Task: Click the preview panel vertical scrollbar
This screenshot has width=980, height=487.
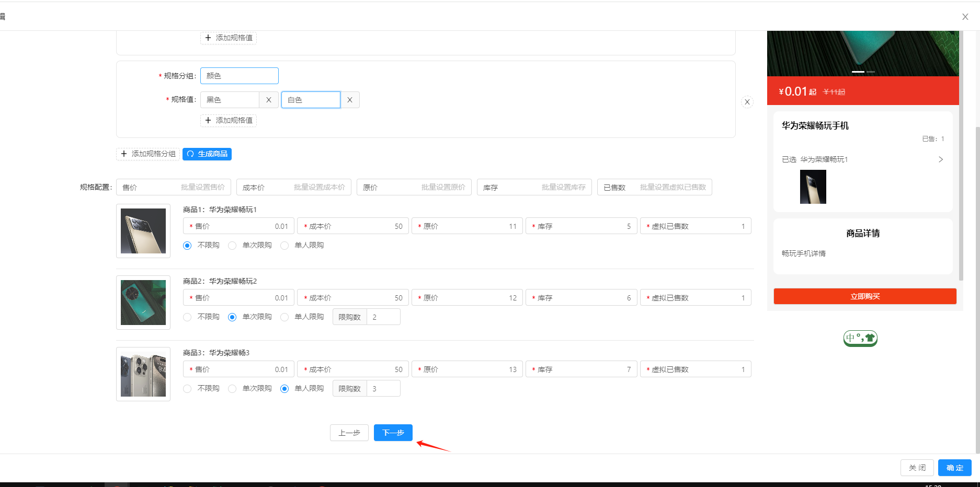Action: click(x=961, y=156)
